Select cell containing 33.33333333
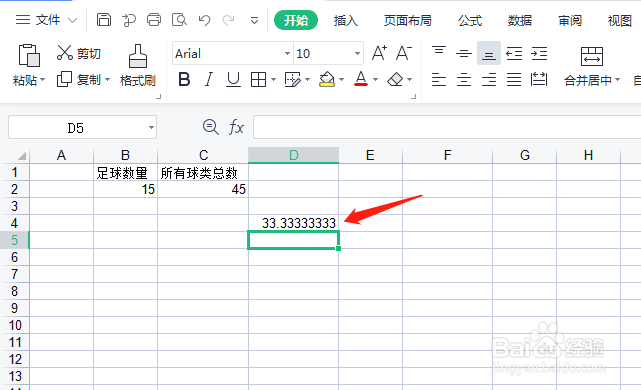This screenshot has height=390, width=641. click(293, 223)
